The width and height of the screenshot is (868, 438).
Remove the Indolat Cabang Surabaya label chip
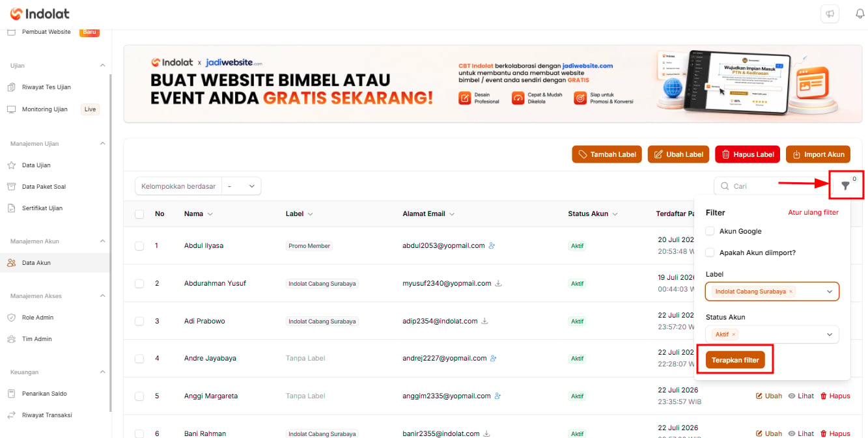point(791,292)
